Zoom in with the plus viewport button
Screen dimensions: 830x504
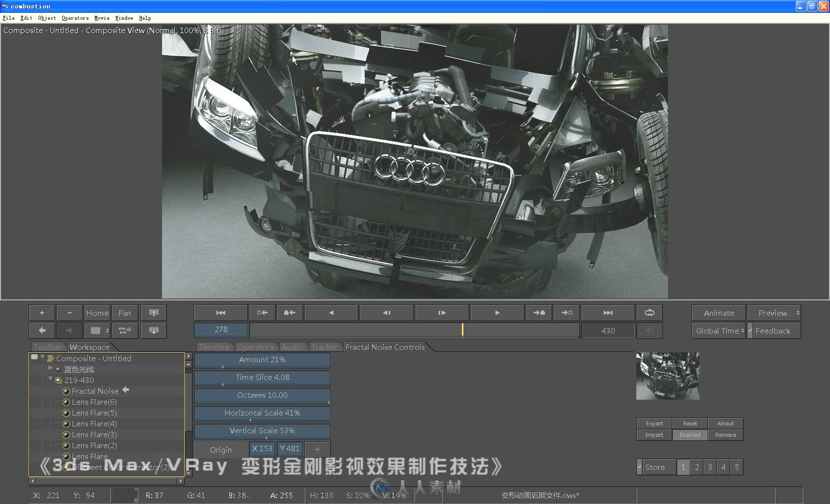42,313
